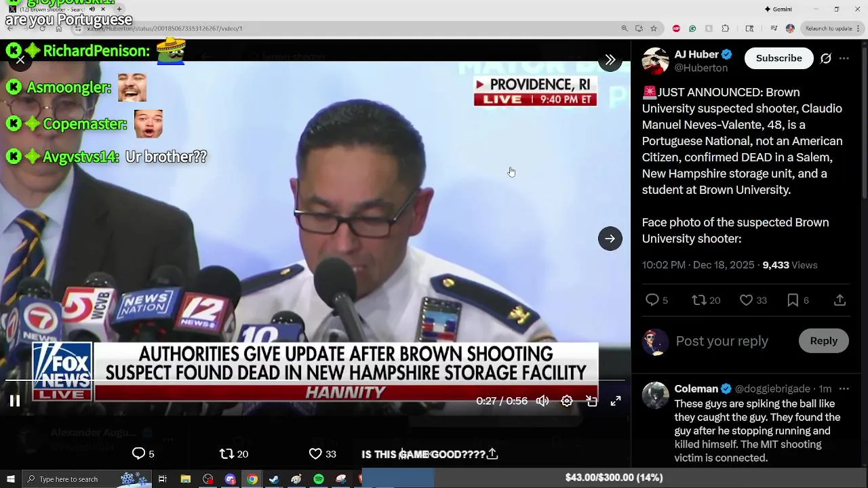
Task: Share post via sidebar share icon
Action: [840, 300]
